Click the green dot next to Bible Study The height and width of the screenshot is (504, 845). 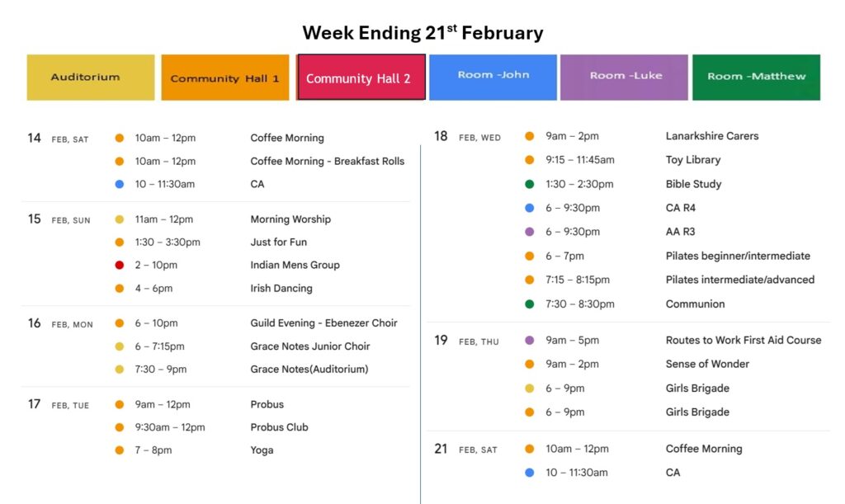(530, 184)
